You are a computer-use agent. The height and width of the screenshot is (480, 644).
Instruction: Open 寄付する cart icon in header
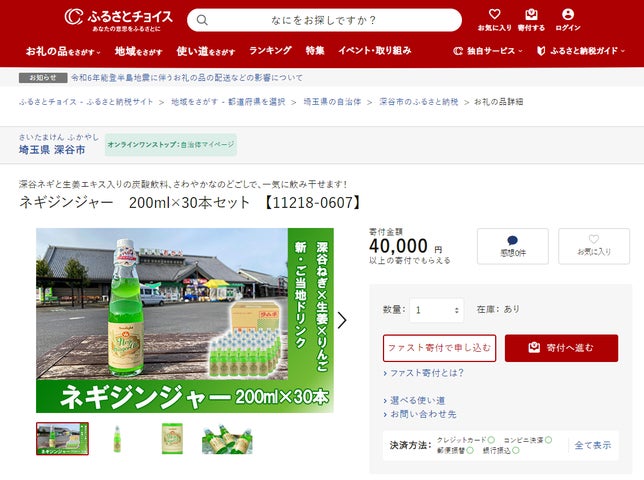coord(531,20)
